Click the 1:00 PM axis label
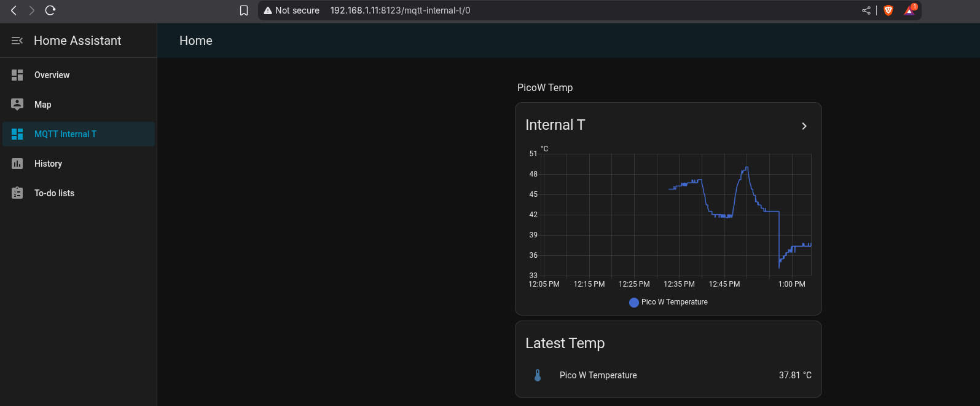 (791, 284)
